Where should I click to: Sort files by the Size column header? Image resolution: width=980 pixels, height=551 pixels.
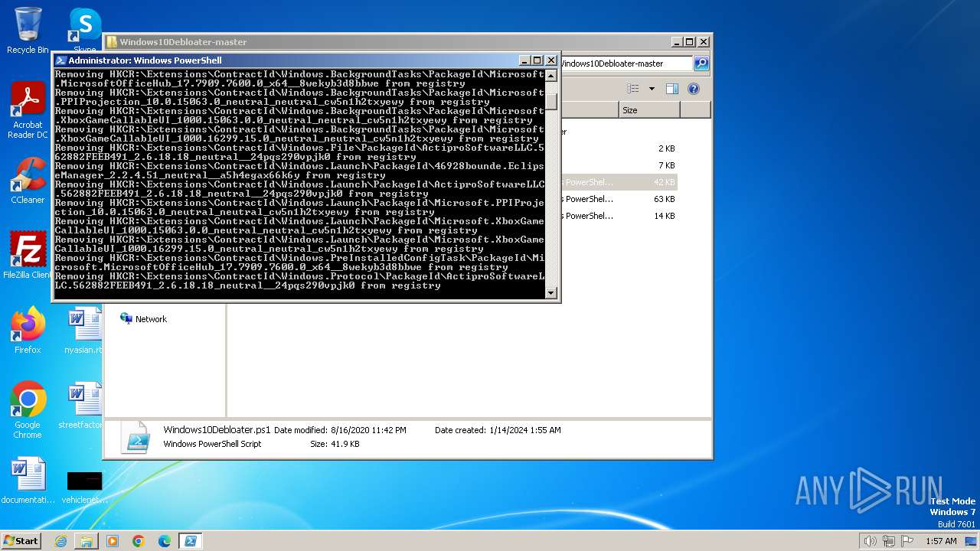648,110
